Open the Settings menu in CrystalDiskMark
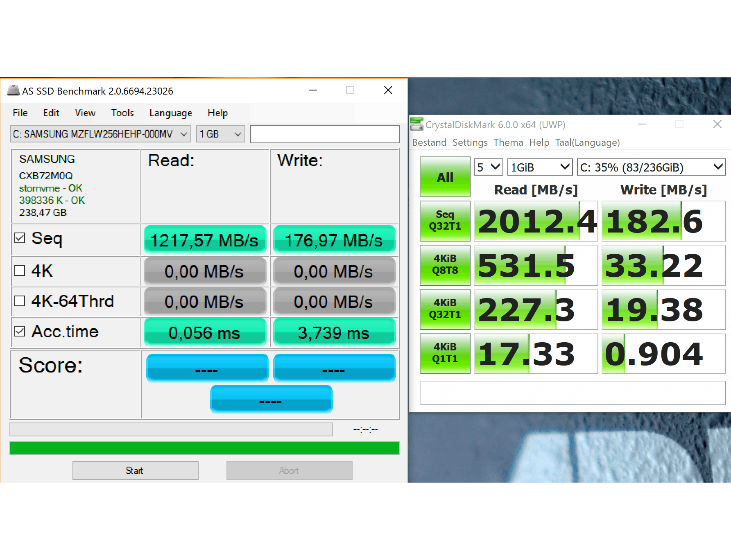 pos(470,142)
